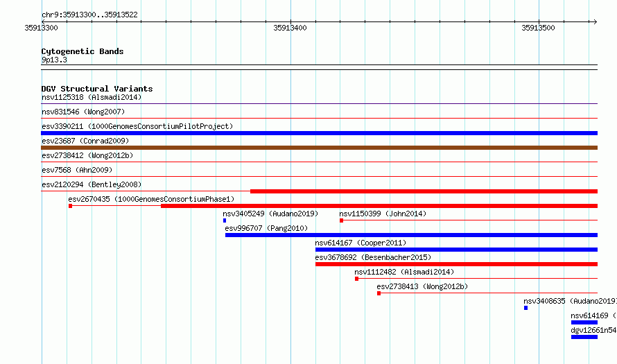Open variant esv7568 (Ahn2009) label
Viewport: 617px width, 364px height.
(77, 170)
